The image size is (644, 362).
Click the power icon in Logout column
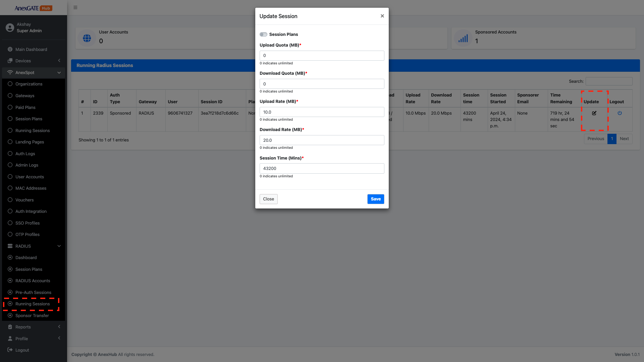point(620,113)
